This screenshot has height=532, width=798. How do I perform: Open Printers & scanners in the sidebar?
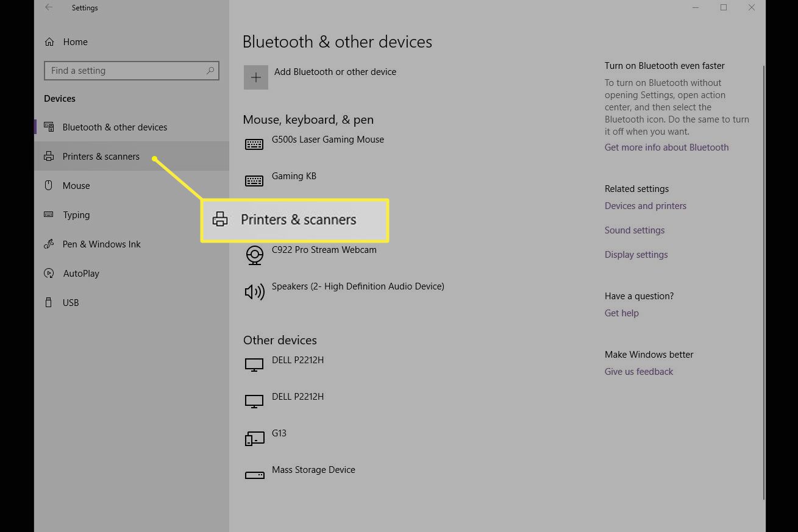click(132, 156)
